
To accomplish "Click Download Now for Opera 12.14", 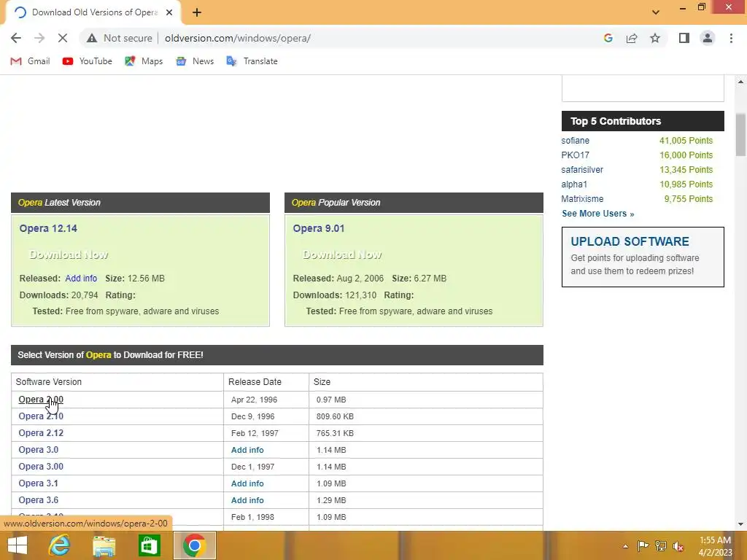I will coord(69,254).
